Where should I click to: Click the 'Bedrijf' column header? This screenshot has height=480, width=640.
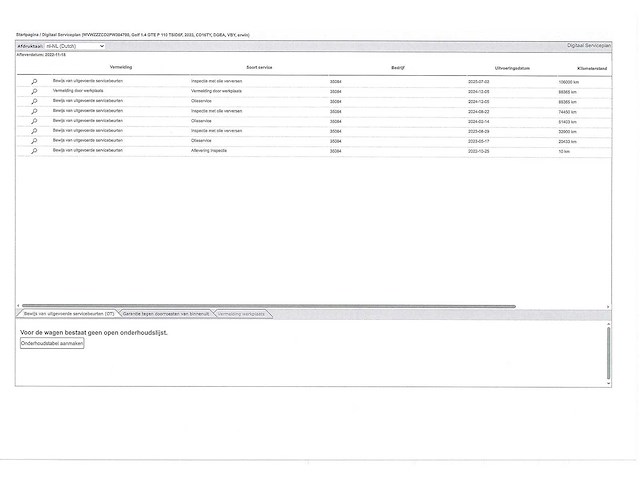point(397,67)
